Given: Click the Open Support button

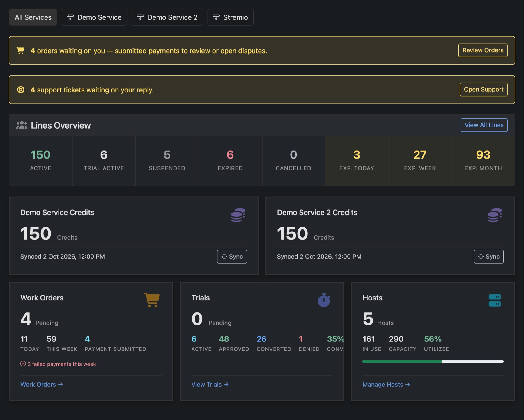Looking at the screenshot, I should (x=484, y=90).
